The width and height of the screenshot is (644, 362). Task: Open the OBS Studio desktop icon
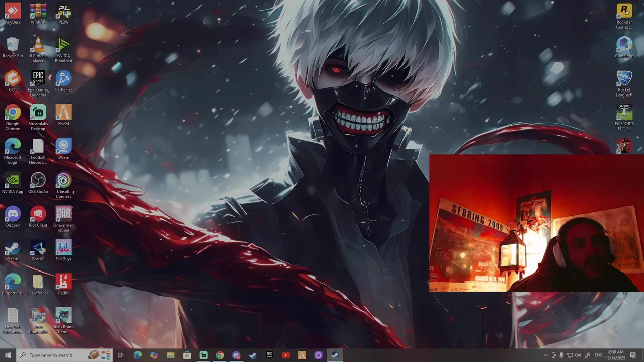click(38, 182)
